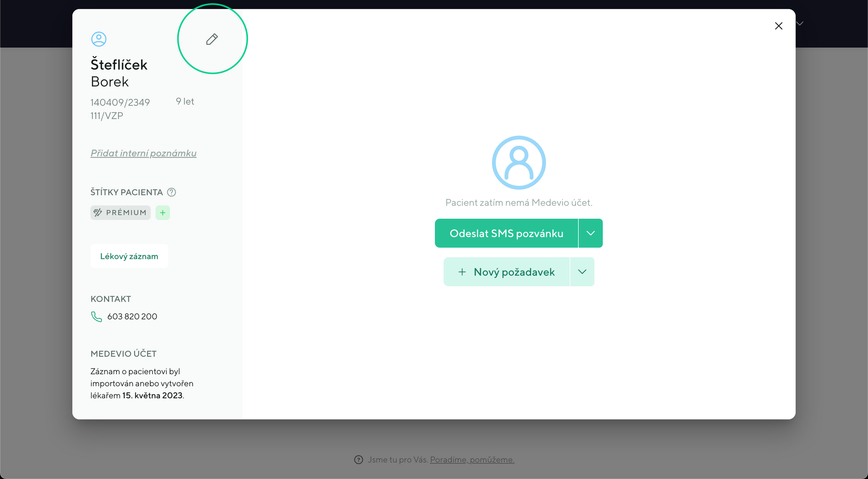Follow the Poradíme, pomůžeme link

(x=472, y=459)
